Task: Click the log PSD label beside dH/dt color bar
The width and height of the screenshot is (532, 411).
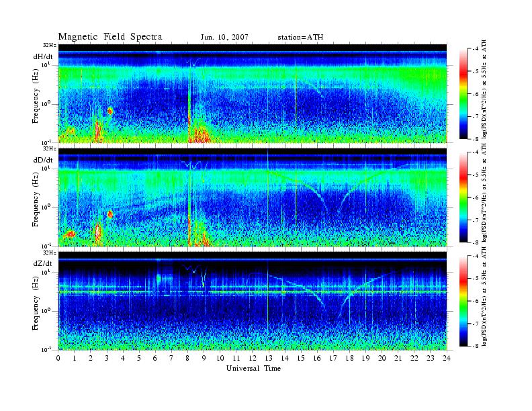Action: coord(484,89)
